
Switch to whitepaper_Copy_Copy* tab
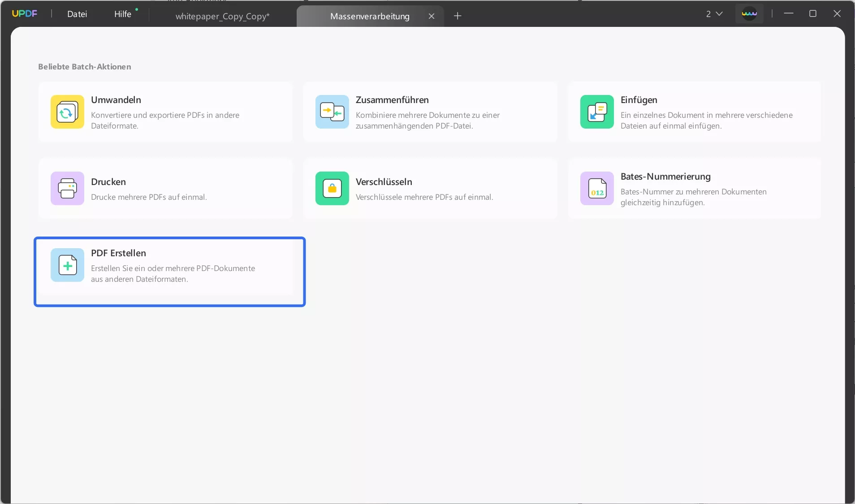223,16
